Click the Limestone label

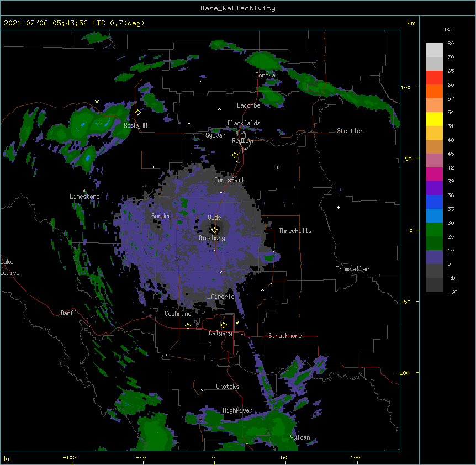click(x=84, y=197)
